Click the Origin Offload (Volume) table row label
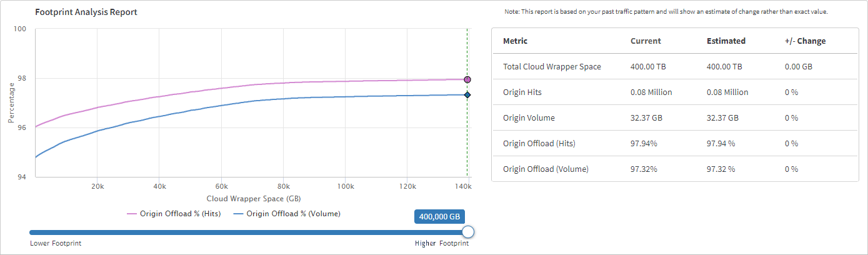 (546, 169)
